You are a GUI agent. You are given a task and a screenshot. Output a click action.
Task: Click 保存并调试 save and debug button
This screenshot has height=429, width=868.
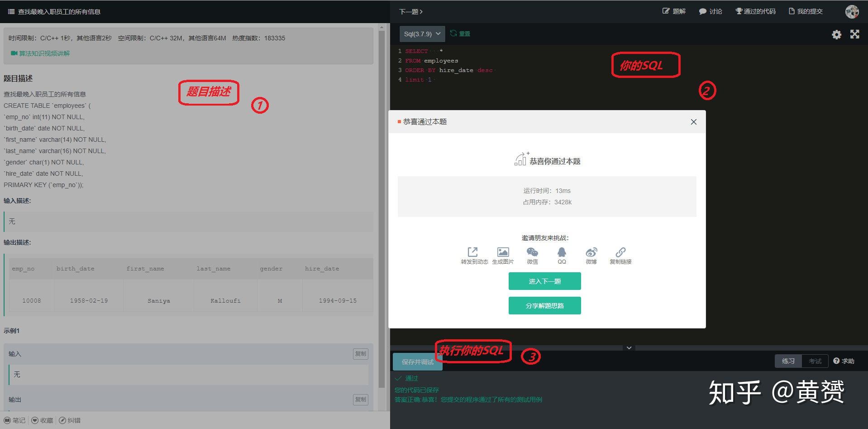tap(418, 362)
